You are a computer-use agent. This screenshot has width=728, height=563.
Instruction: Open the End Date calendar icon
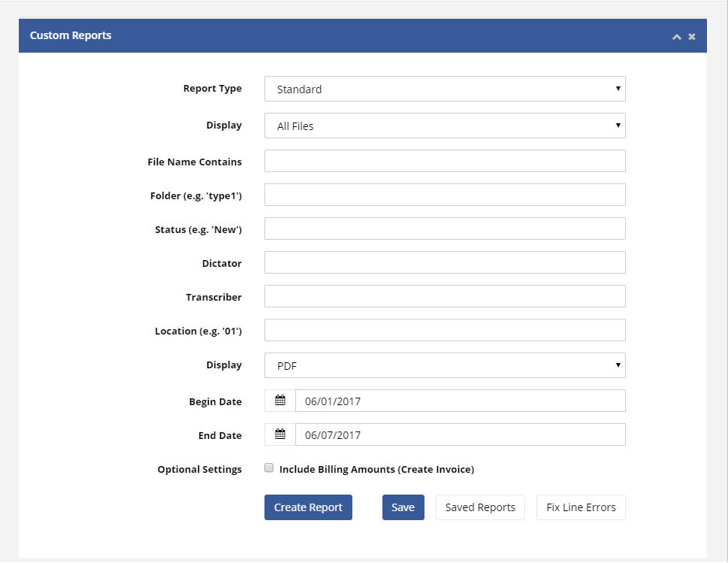click(x=280, y=434)
